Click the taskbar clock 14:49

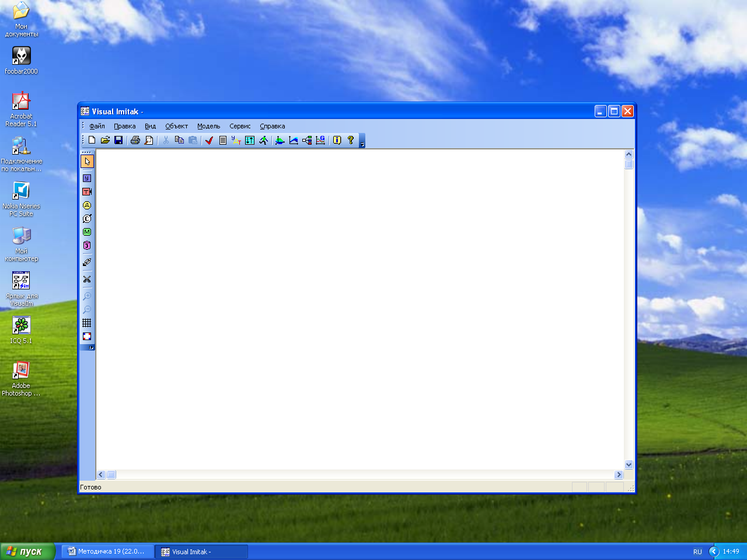(x=731, y=552)
